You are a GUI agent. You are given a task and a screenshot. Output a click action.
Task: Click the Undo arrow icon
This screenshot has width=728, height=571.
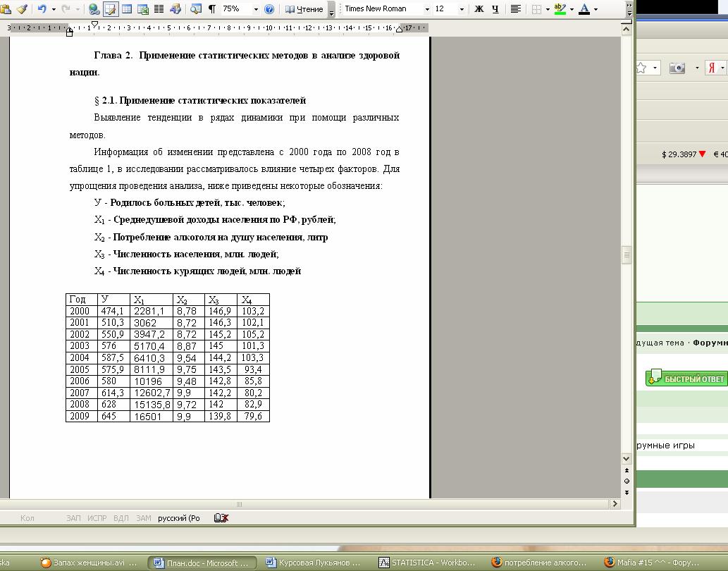[42, 9]
